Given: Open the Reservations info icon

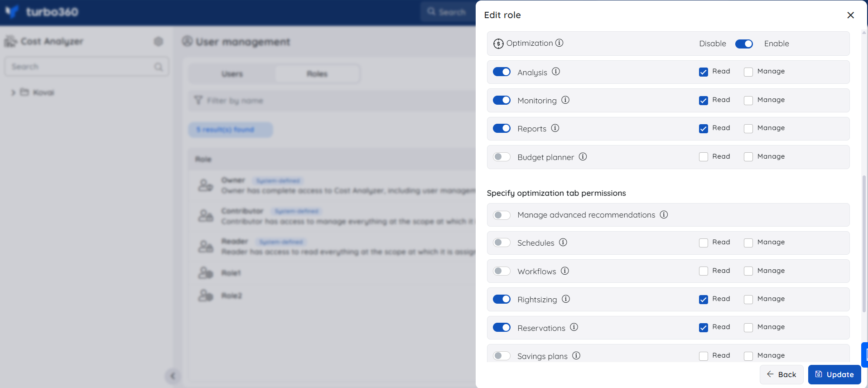Looking at the screenshot, I should click(574, 327).
